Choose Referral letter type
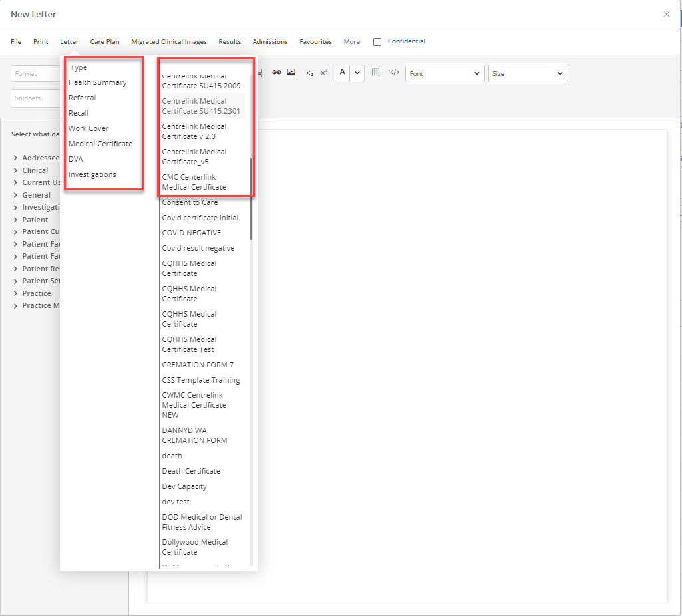Image resolution: width=682 pixels, height=616 pixels. point(83,98)
